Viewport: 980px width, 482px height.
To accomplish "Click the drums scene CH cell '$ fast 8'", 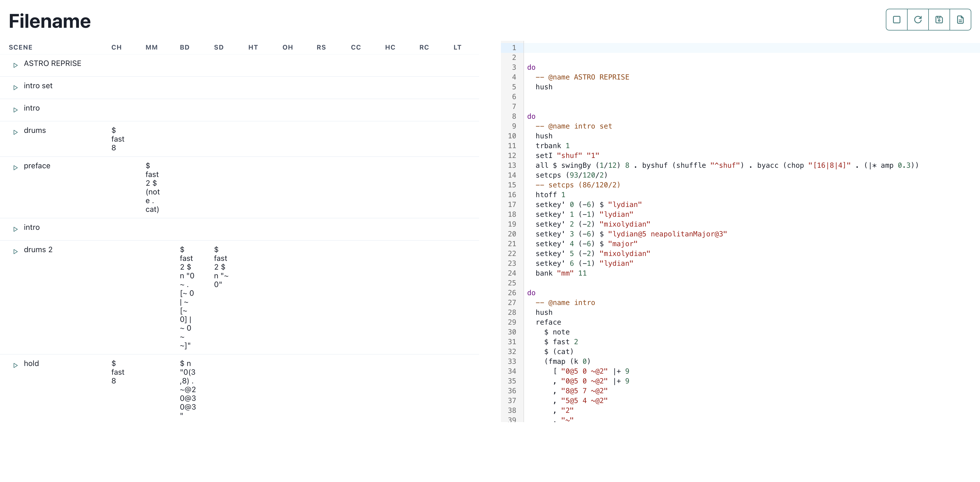I will 118,139.
